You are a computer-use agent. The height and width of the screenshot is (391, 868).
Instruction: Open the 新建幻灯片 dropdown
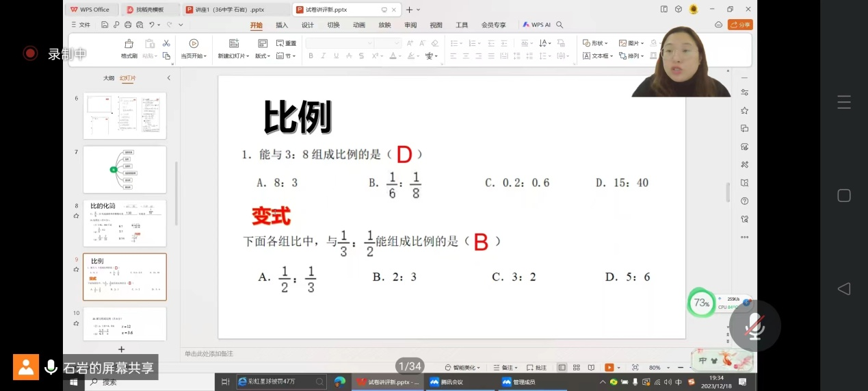coord(233,56)
